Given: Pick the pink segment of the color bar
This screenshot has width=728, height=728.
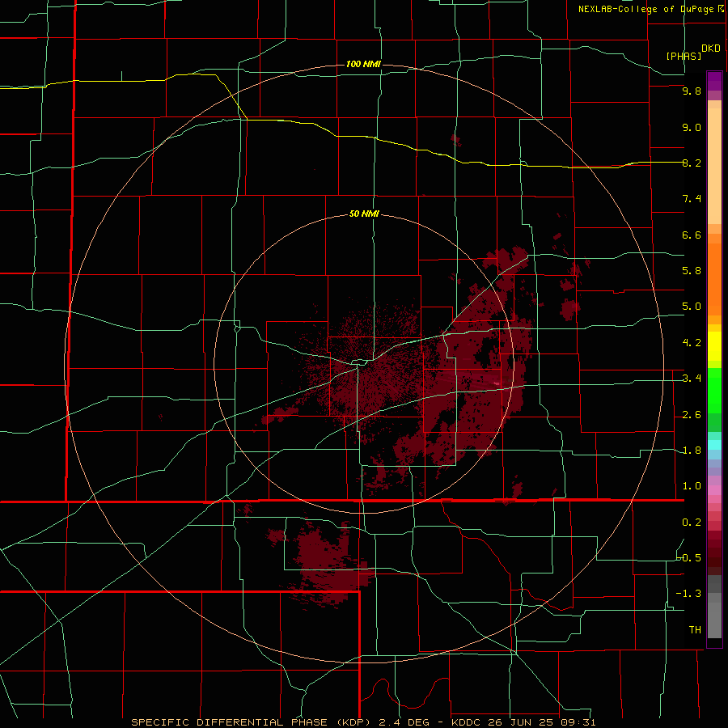Looking at the screenshot, I should 714,490.
